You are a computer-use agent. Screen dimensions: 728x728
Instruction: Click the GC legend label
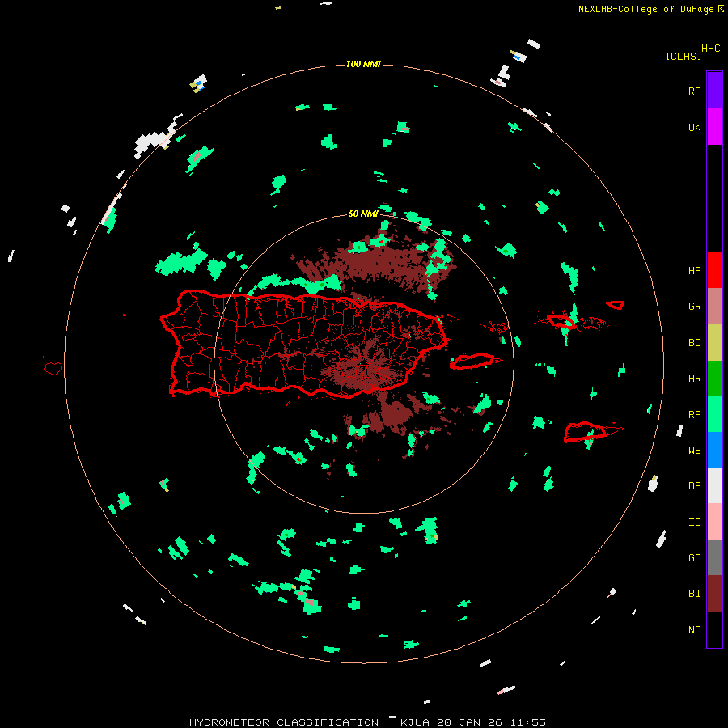[694, 558]
